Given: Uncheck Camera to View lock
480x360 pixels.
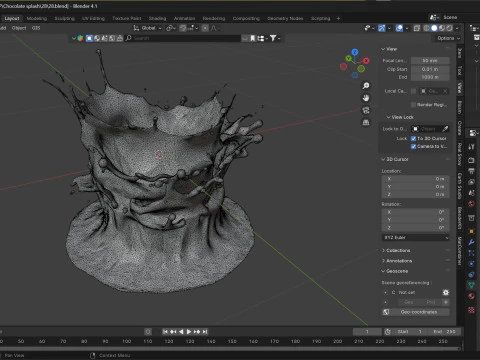Looking at the screenshot, I should (413, 147).
